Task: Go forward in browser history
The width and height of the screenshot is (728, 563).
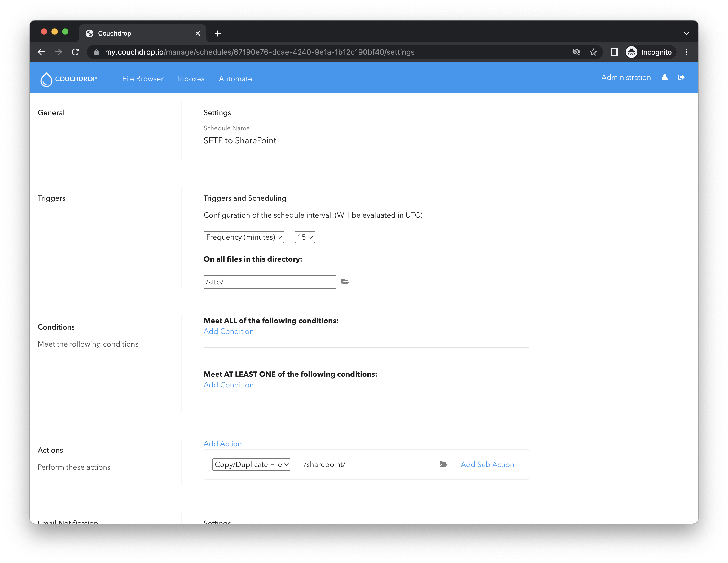Action: pos(58,52)
